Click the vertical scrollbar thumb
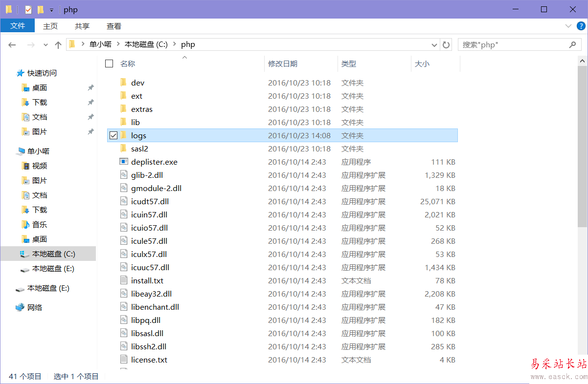The image size is (588, 384). click(582, 146)
